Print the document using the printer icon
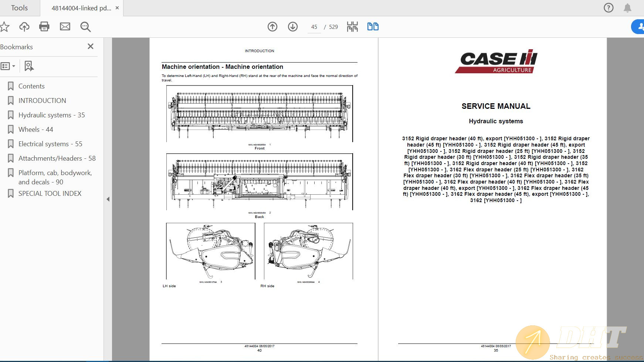 tap(44, 26)
